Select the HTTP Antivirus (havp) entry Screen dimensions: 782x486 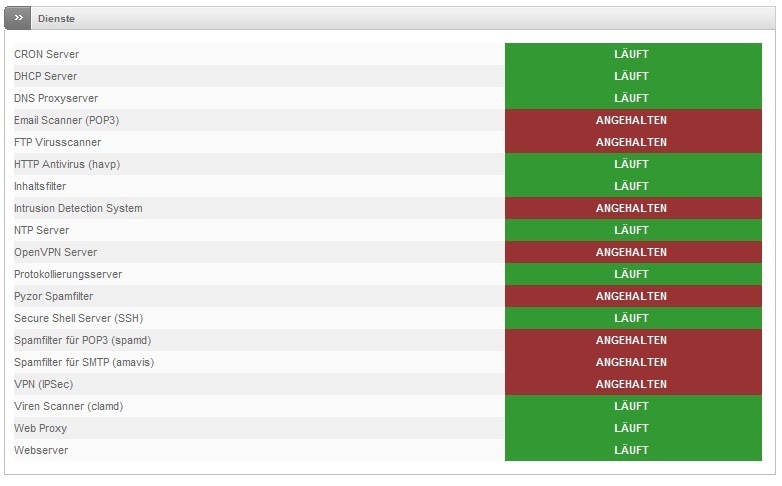pos(67,164)
